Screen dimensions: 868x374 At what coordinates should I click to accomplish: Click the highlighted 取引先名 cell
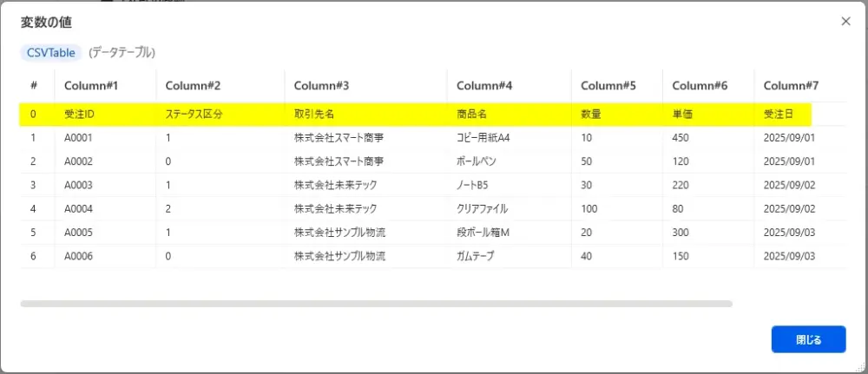tap(314, 114)
